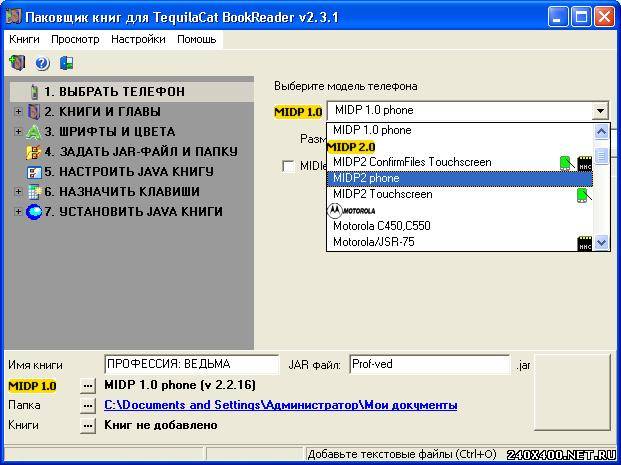Click book icon beside КНИГИ И ГЛАВЫ
Screen dimensions: 621x465
(34, 111)
